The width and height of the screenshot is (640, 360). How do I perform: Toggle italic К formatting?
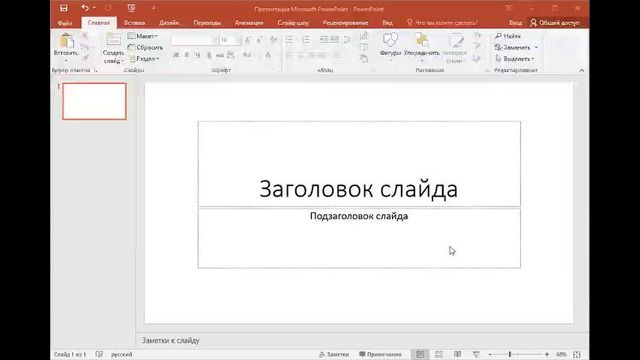187,55
